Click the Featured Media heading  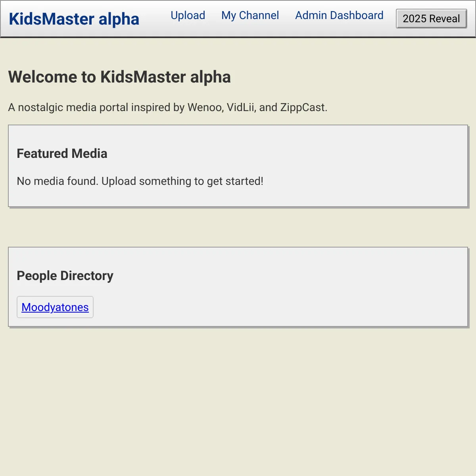pyautogui.click(x=62, y=154)
